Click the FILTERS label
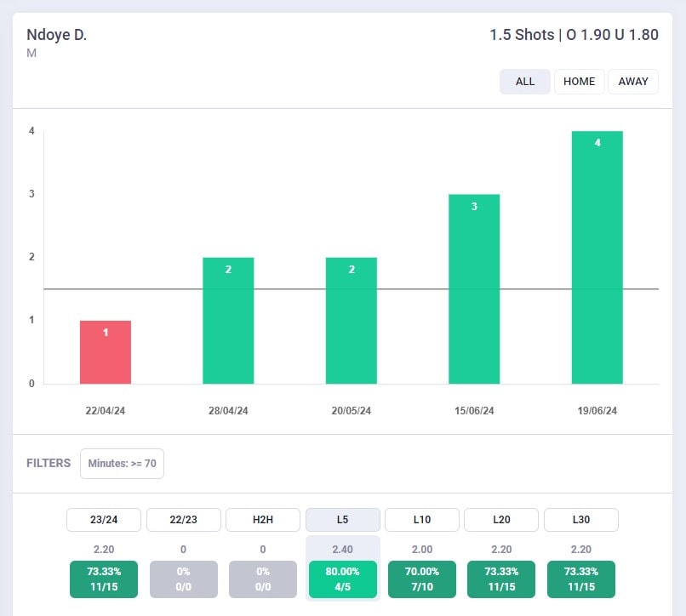 click(x=49, y=464)
